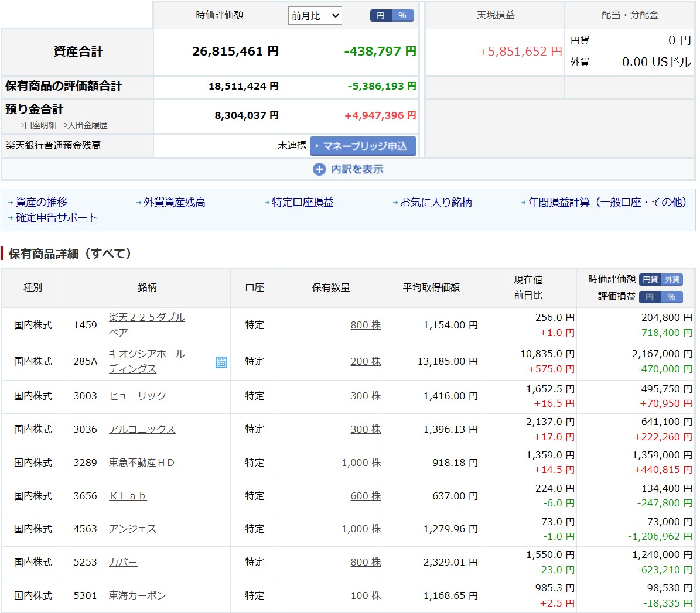This screenshot has height=613, width=700.
Task: Open the 前月比 comparison dropdown
Action: [x=315, y=16]
